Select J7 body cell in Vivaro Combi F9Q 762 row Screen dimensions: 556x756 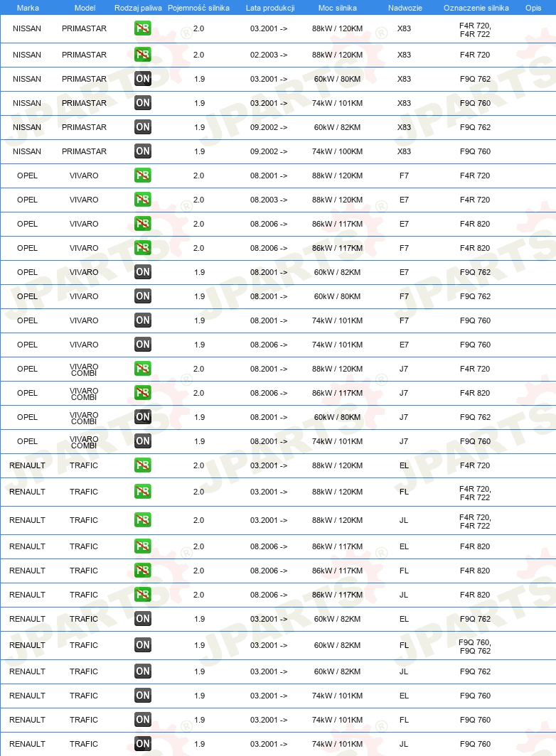coord(403,417)
